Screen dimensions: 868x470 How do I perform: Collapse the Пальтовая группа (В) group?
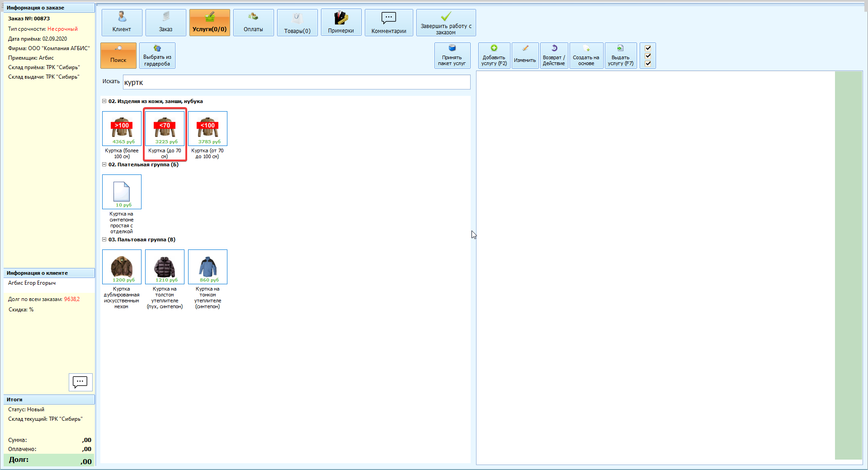[x=104, y=240]
